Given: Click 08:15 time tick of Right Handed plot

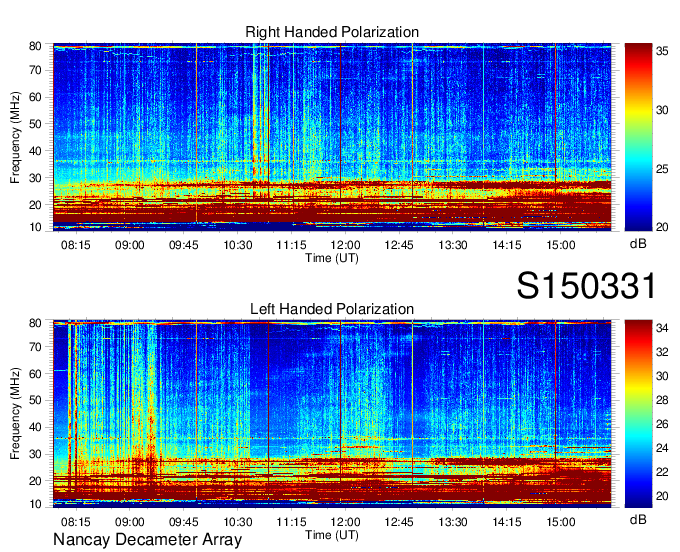Looking at the screenshot, I should [x=75, y=245].
